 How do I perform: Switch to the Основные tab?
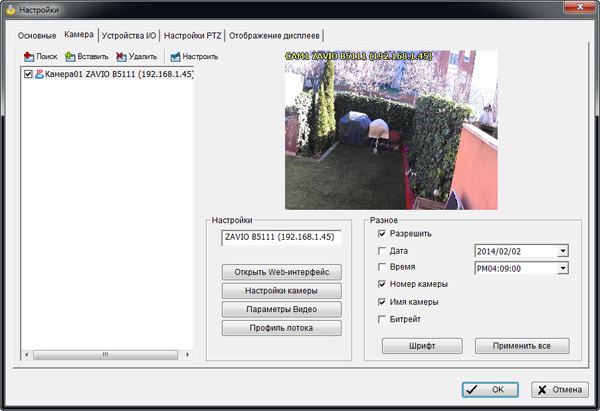37,35
